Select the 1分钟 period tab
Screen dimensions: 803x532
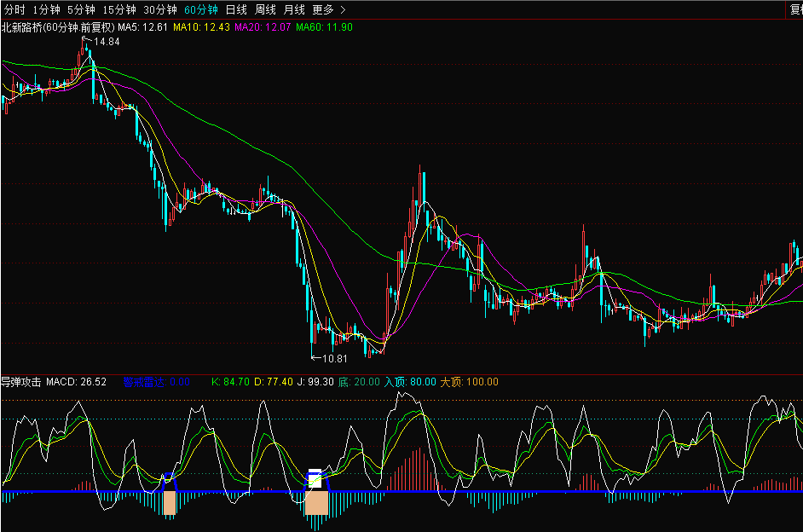46,9
